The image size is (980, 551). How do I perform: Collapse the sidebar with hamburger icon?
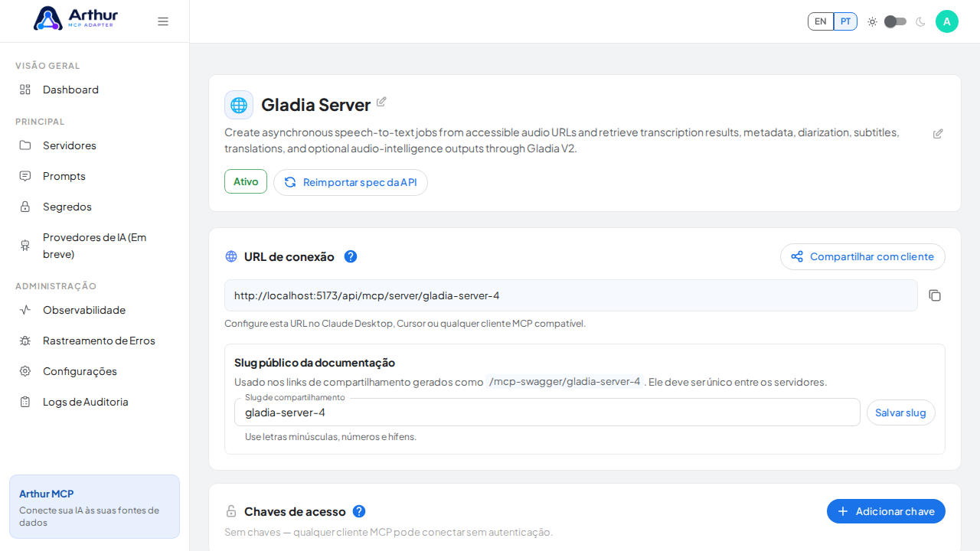point(163,21)
